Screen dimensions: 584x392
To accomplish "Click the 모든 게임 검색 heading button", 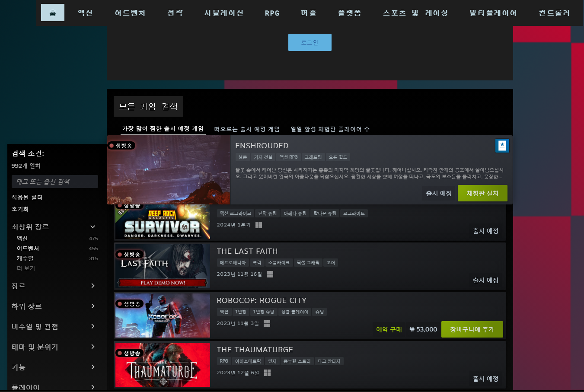I will tap(148, 106).
